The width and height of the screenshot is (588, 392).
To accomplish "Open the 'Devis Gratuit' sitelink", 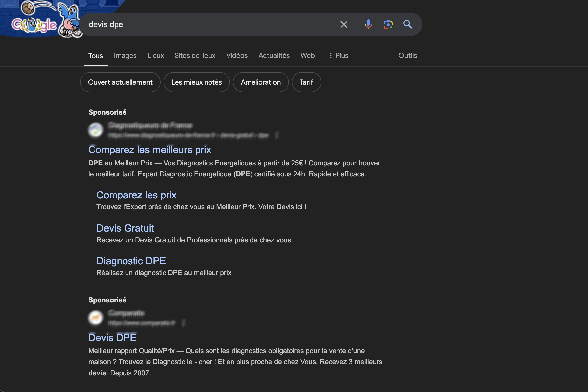I will tap(125, 228).
